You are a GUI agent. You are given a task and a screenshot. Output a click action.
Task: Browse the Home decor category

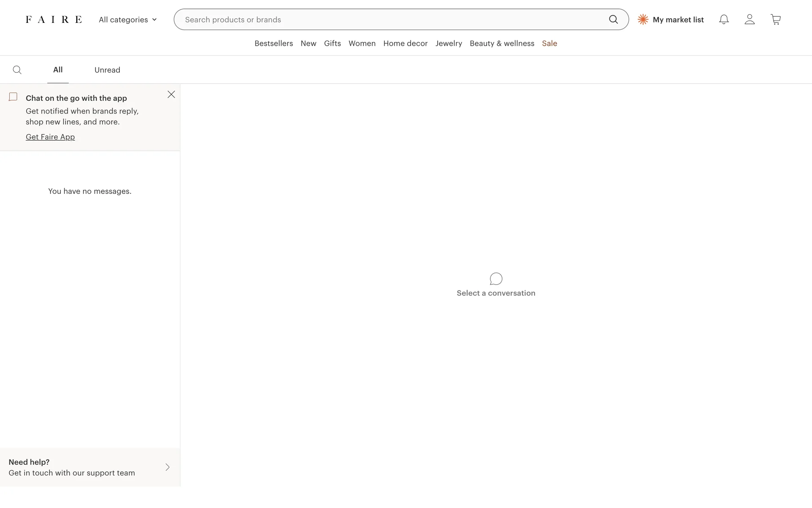[405, 43]
